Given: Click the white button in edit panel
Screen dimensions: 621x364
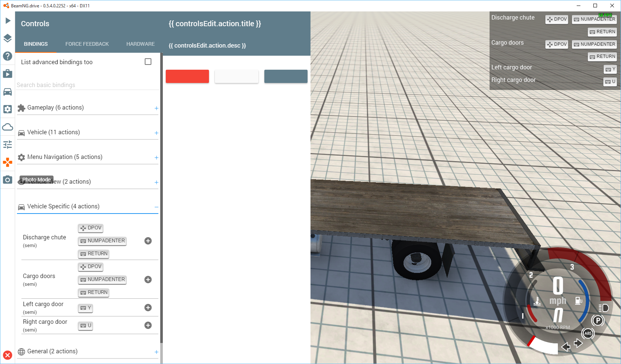Looking at the screenshot, I should click(x=237, y=76).
